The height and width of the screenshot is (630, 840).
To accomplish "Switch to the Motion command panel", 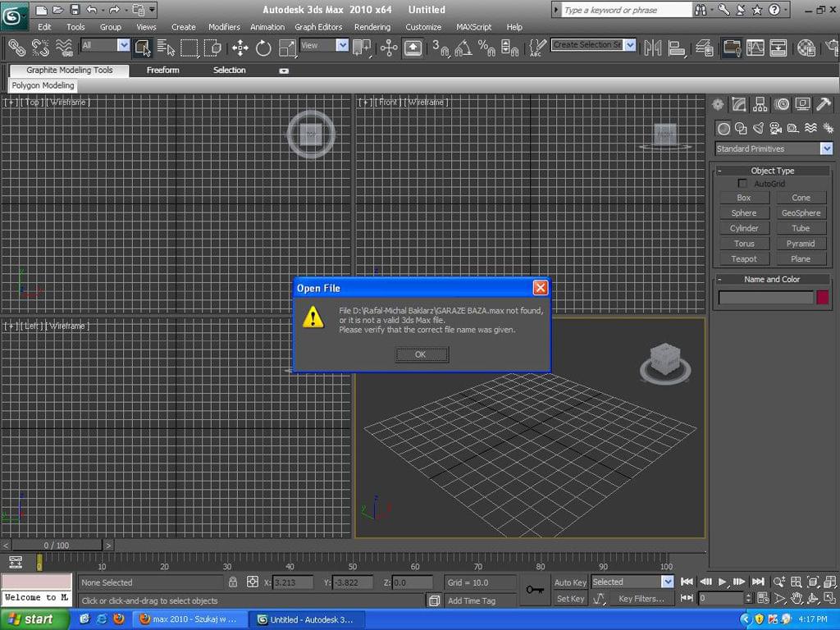I will point(782,104).
